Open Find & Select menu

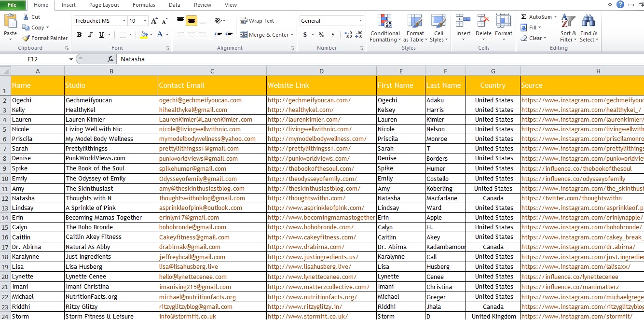tap(589, 28)
